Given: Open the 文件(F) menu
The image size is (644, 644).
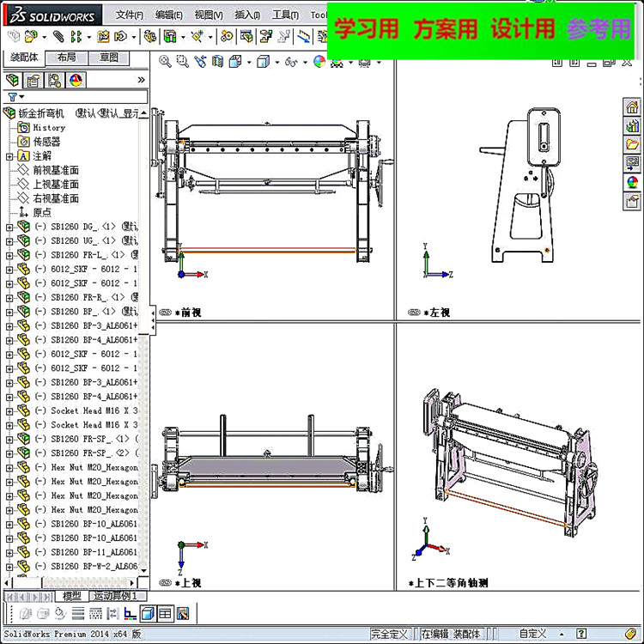Looking at the screenshot, I should point(130,15).
